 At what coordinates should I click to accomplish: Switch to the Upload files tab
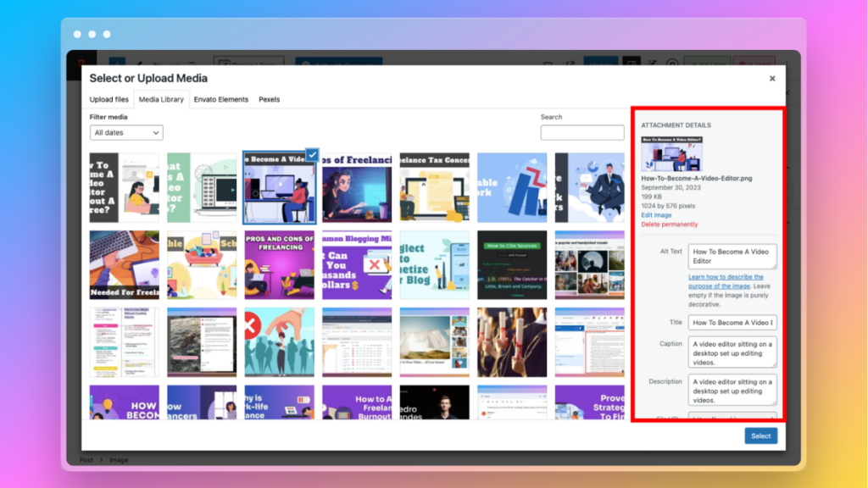tap(109, 100)
